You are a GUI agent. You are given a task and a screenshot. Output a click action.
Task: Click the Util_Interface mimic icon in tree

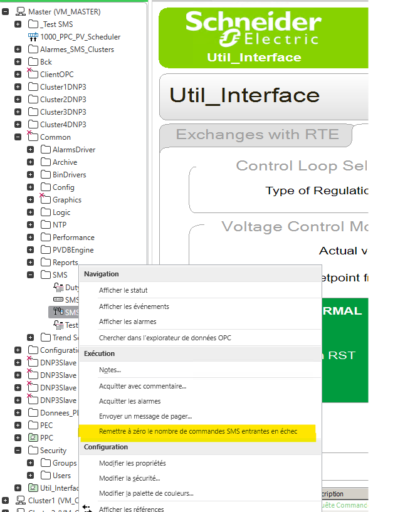click(33, 488)
